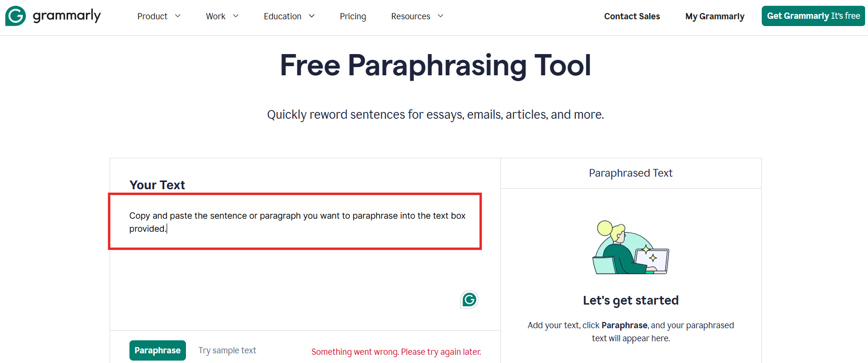Click the laptop illustration in Paraphrased Text panel
Viewport: 868px width, 363px height.
click(653, 260)
